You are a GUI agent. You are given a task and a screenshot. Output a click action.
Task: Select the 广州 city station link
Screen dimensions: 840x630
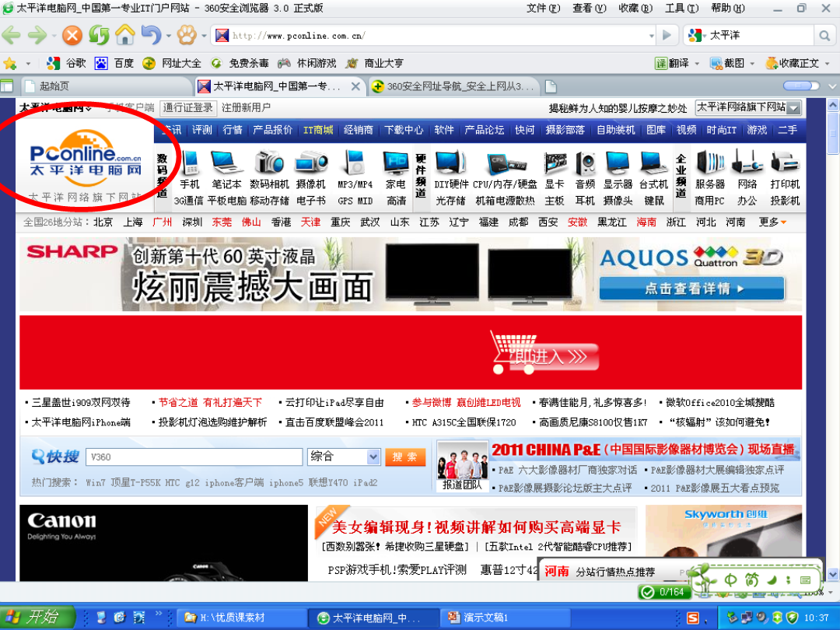(163, 222)
